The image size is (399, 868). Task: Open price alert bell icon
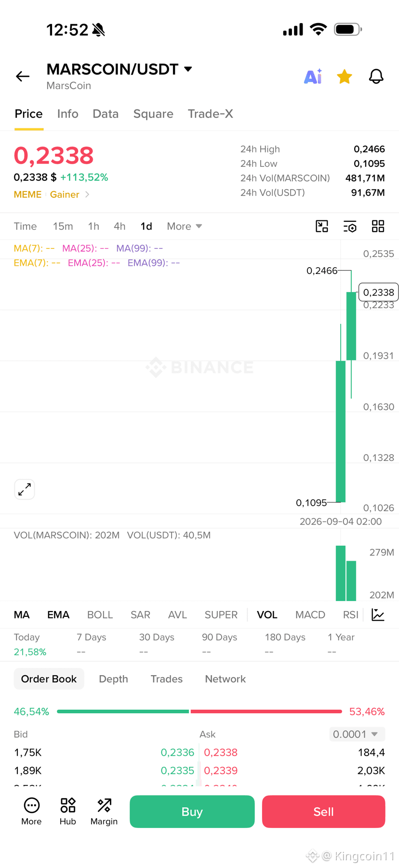click(x=376, y=76)
